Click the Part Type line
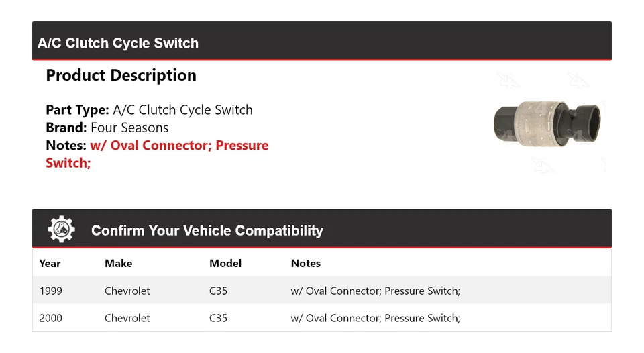The image size is (644, 353). (x=149, y=110)
